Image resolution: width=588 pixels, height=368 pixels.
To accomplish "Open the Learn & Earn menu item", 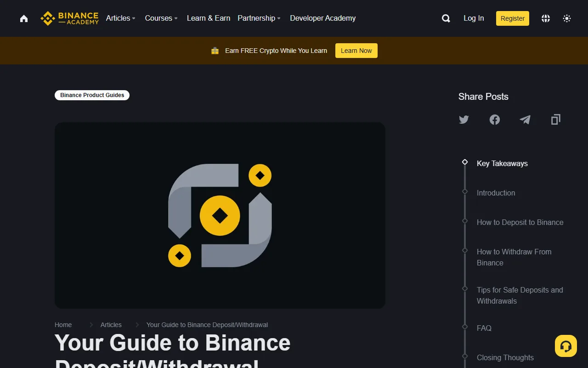I will coord(209,18).
